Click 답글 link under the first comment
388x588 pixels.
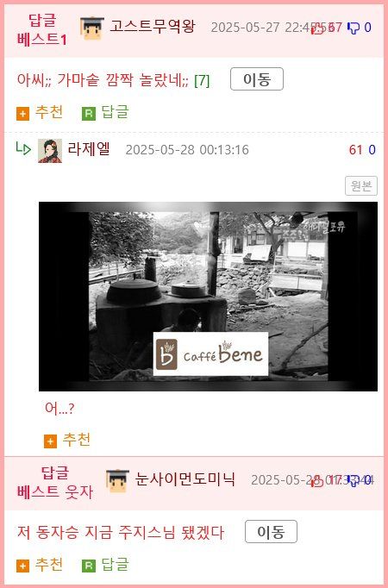115,112
